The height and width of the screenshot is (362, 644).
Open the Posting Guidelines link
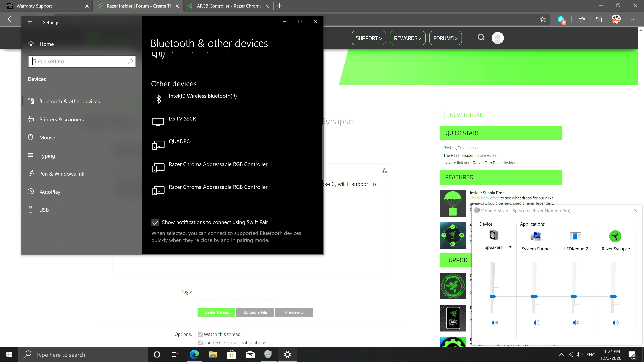[459, 148]
